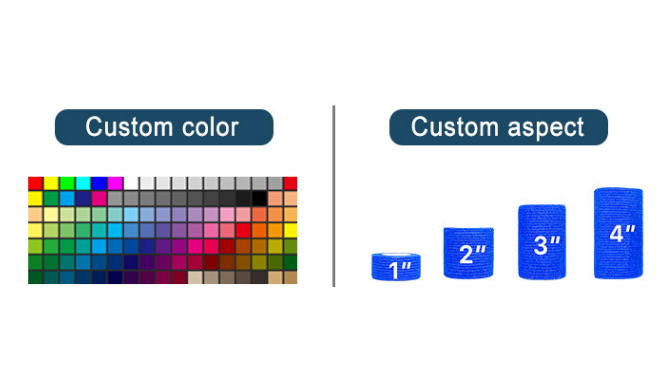This screenshot has height=380, width=670.
Task: Pick the yellow swatch in the top row
Action: pyautogui.click(x=51, y=183)
